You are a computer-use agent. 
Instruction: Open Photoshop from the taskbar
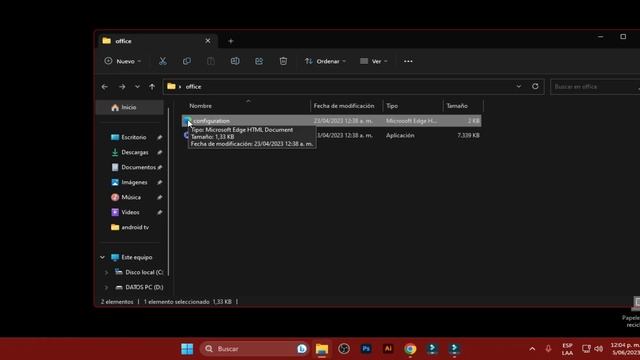[366, 349]
